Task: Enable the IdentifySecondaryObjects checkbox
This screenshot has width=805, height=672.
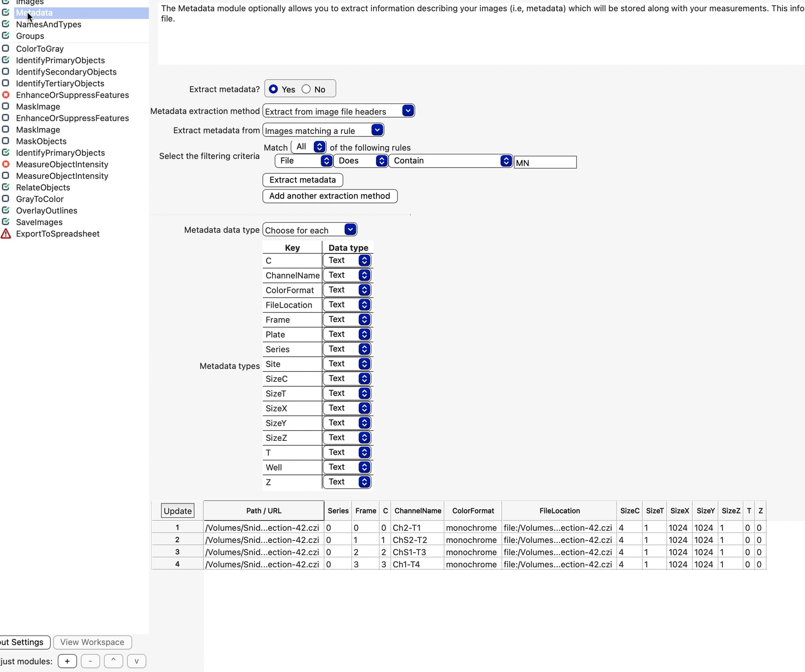Action: click(5, 72)
